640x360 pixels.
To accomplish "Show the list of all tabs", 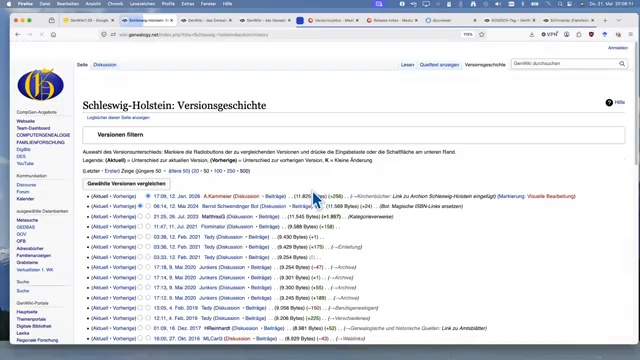I will point(619,20).
